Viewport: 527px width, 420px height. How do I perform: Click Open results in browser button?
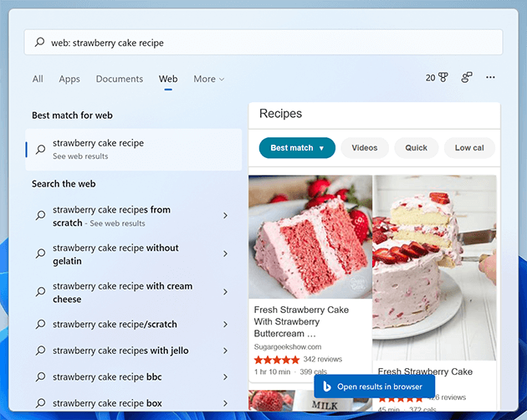click(374, 387)
